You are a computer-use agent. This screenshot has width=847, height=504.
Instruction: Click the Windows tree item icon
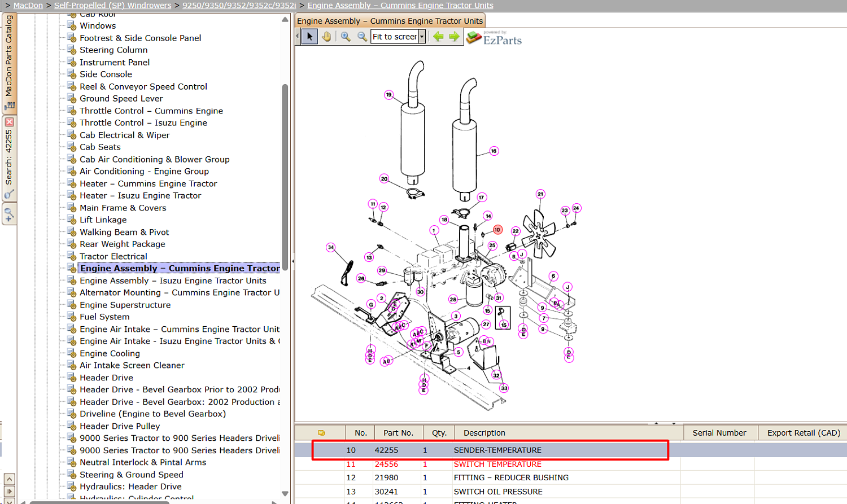[72, 26]
